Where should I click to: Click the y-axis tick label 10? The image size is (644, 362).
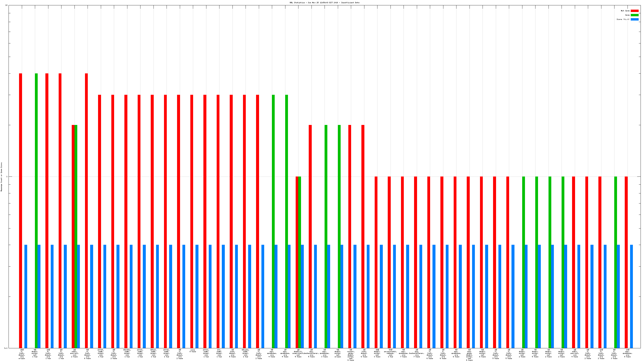point(6,5)
